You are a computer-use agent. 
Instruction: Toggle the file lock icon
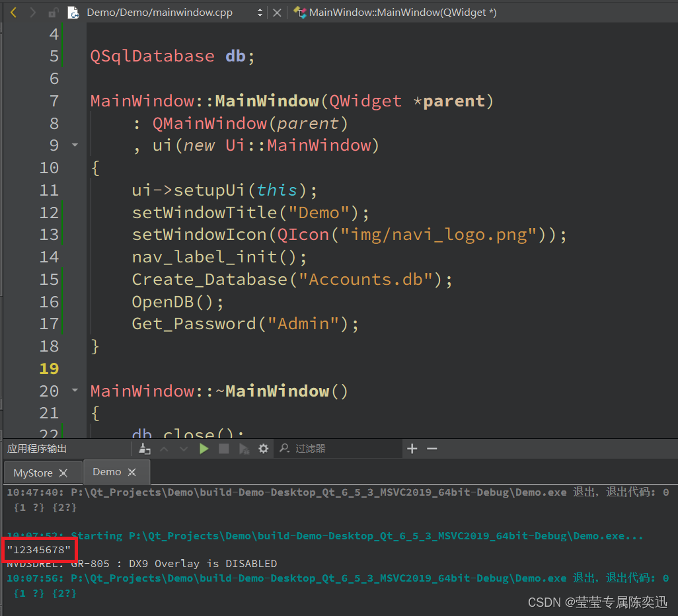click(53, 13)
